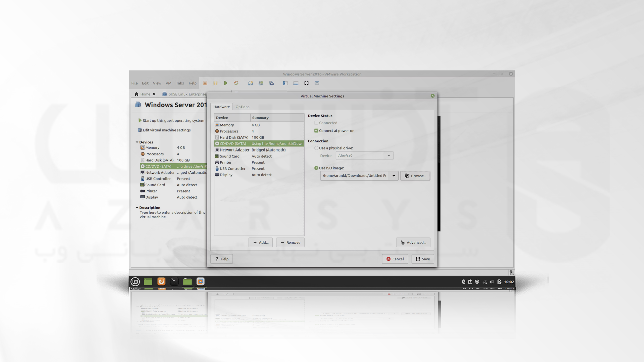The height and width of the screenshot is (362, 644).
Task: Click the full screen toolbar icon
Action: (306, 83)
